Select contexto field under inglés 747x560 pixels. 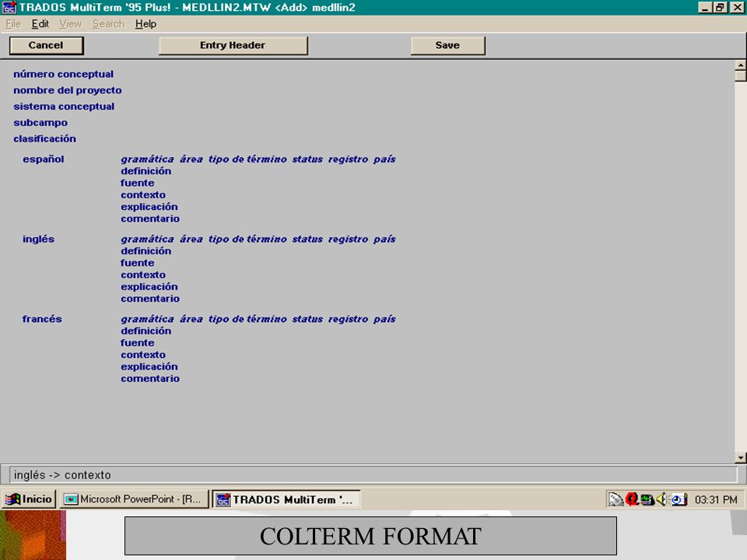click(x=143, y=275)
